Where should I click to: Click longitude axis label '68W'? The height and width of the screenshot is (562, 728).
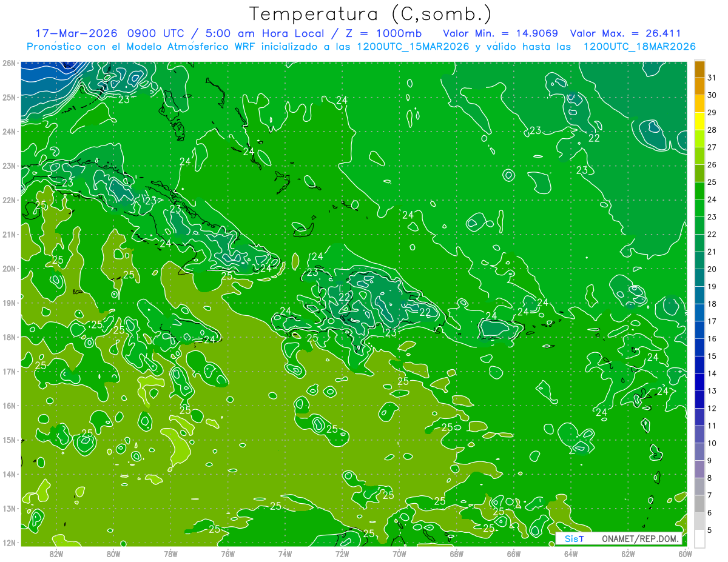pos(456,554)
